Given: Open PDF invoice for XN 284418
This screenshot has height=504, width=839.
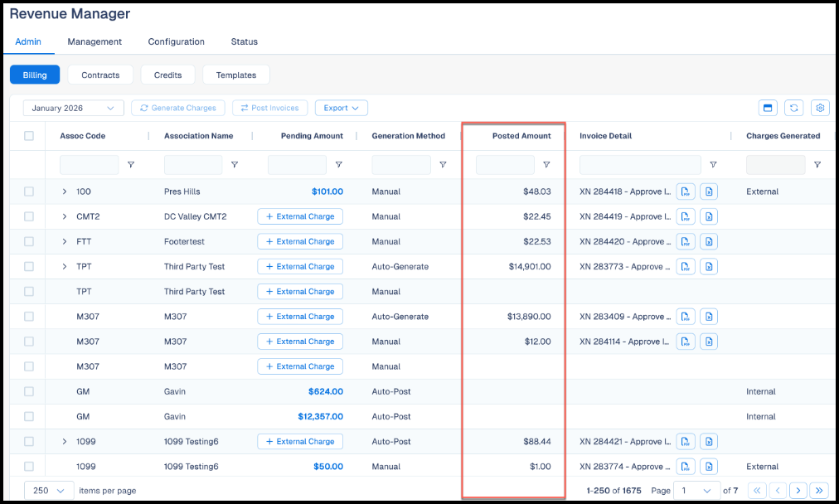Looking at the screenshot, I should (686, 191).
